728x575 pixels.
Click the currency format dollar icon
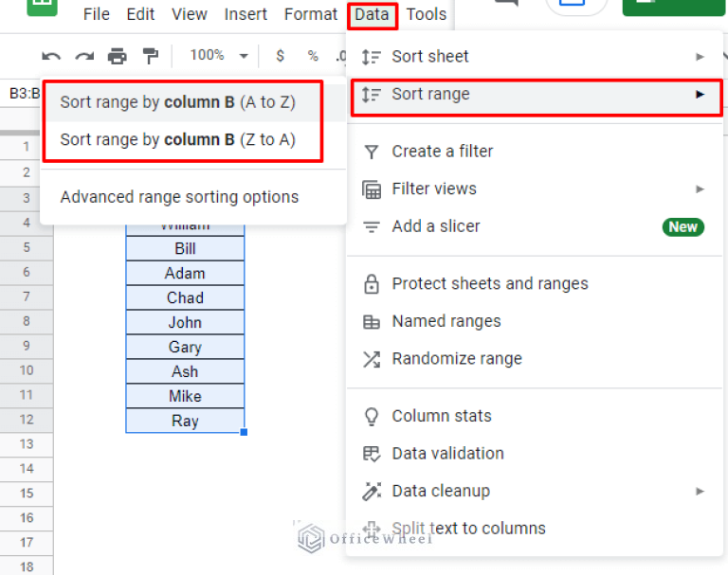[280, 57]
